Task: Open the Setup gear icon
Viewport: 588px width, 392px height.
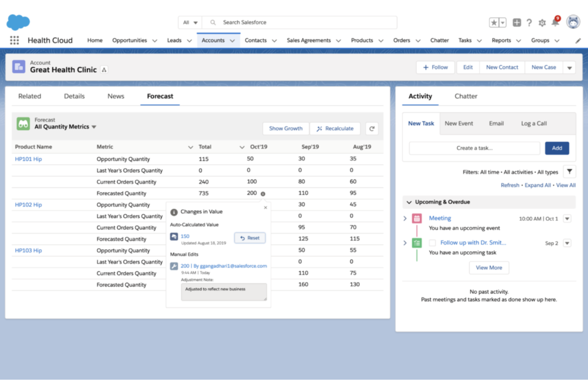Action: [542, 23]
